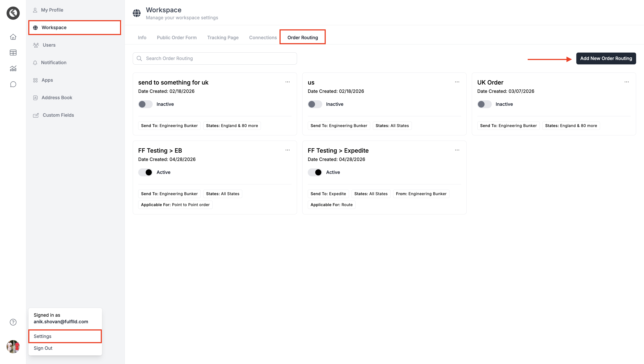644x364 pixels.
Task: Click the Search Order Routing field
Action: 218,58
